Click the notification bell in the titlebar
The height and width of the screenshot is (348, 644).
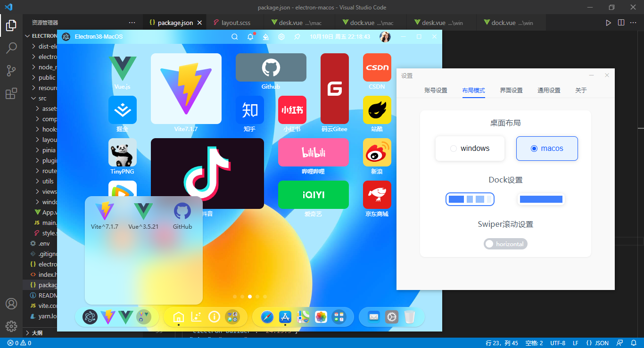pyautogui.click(x=250, y=36)
